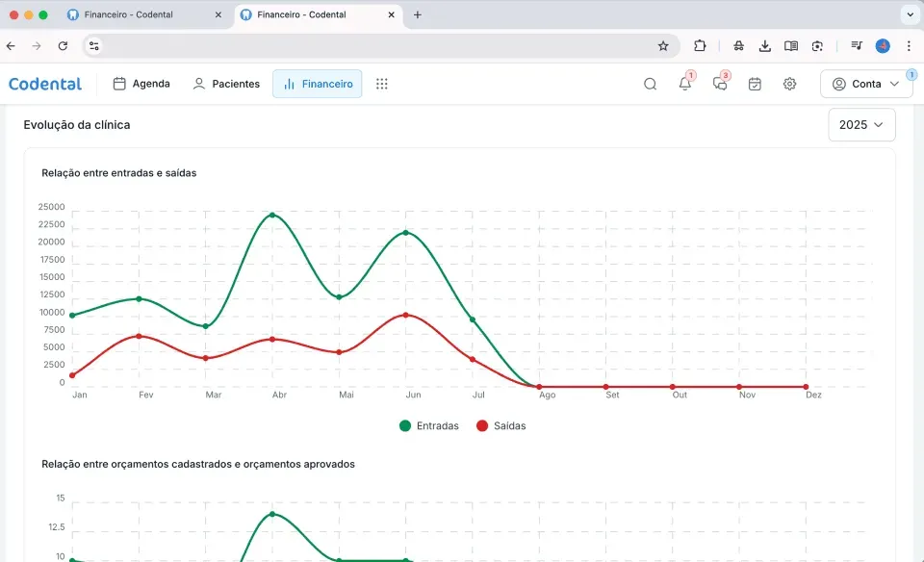The width and height of the screenshot is (924, 562).
Task: Click the browser downloads icon
Action: (765, 46)
